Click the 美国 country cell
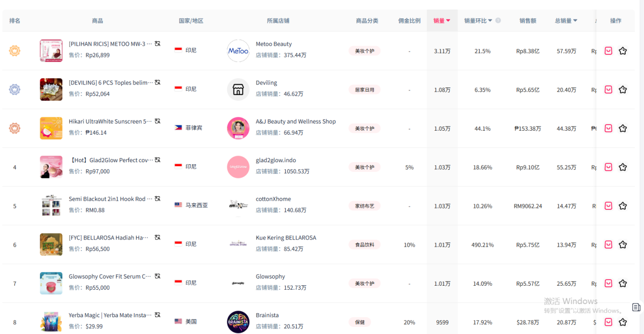Screen dimensions: 644x334 point(185,321)
